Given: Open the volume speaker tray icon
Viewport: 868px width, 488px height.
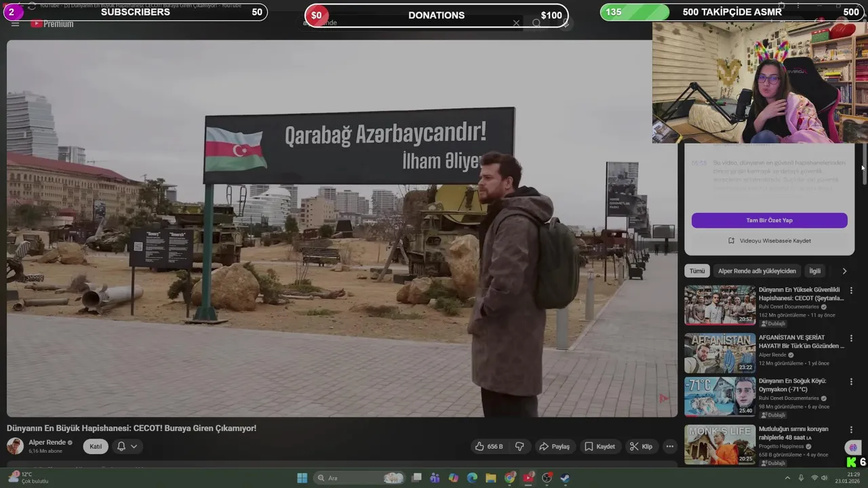Looking at the screenshot, I should (825, 478).
